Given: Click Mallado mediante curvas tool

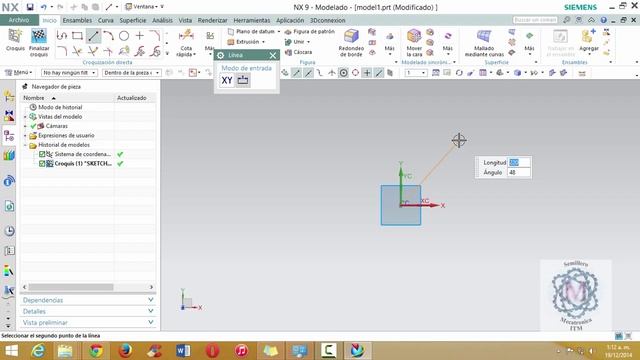Looking at the screenshot, I should click(484, 43).
